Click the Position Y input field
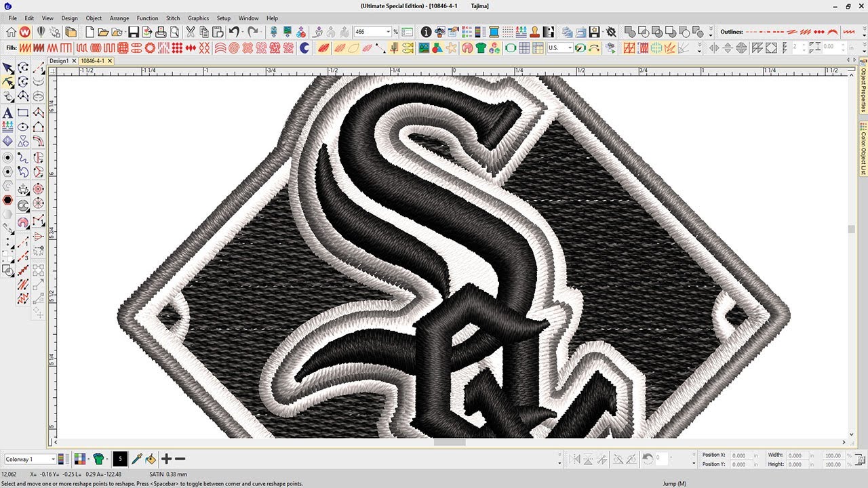Viewport: 868px width, 488px height. pyautogui.click(x=740, y=464)
